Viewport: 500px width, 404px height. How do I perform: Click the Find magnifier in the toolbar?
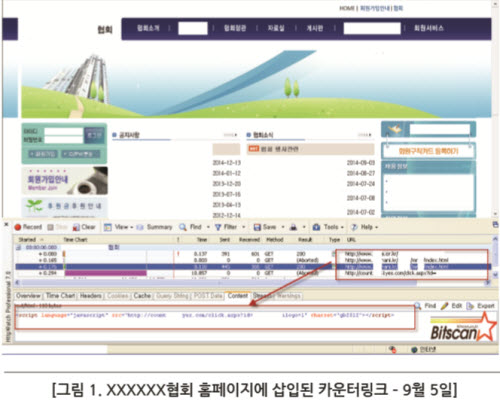[x=183, y=227]
